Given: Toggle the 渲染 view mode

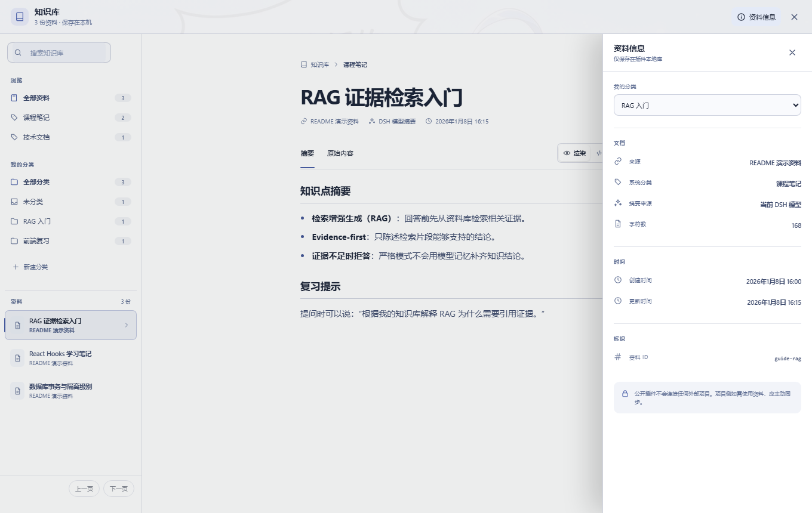Looking at the screenshot, I should click(x=575, y=153).
